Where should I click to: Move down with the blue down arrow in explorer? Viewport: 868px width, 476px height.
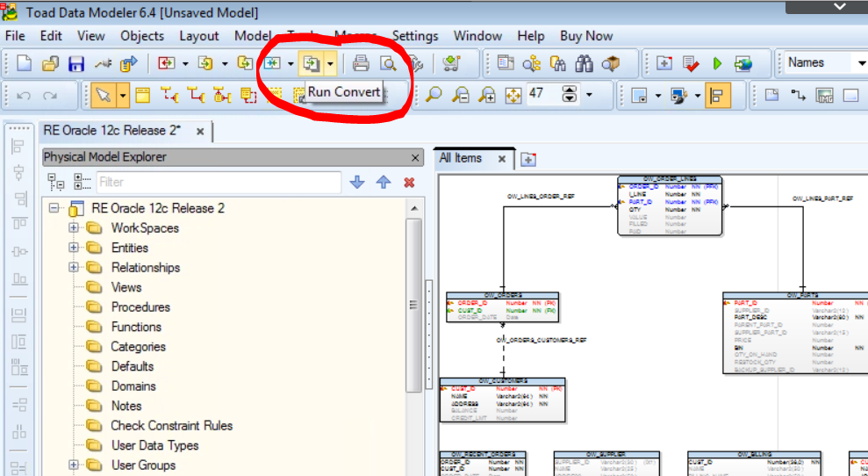click(357, 182)
